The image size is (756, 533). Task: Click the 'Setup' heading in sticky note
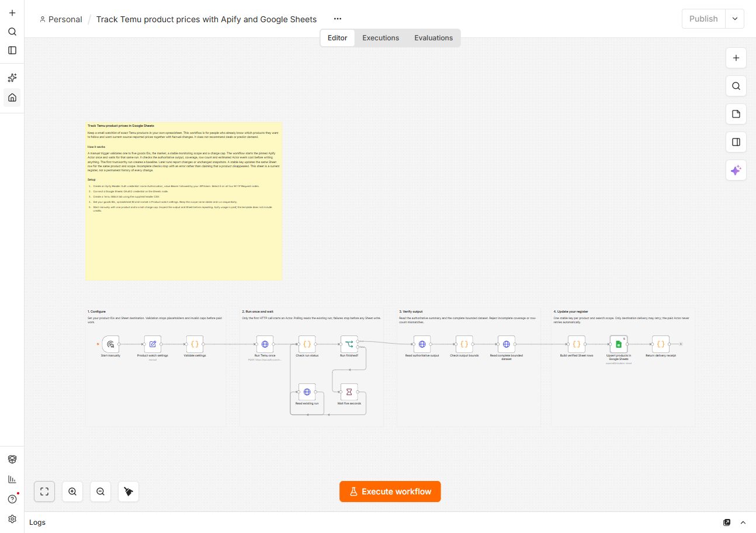91,179
